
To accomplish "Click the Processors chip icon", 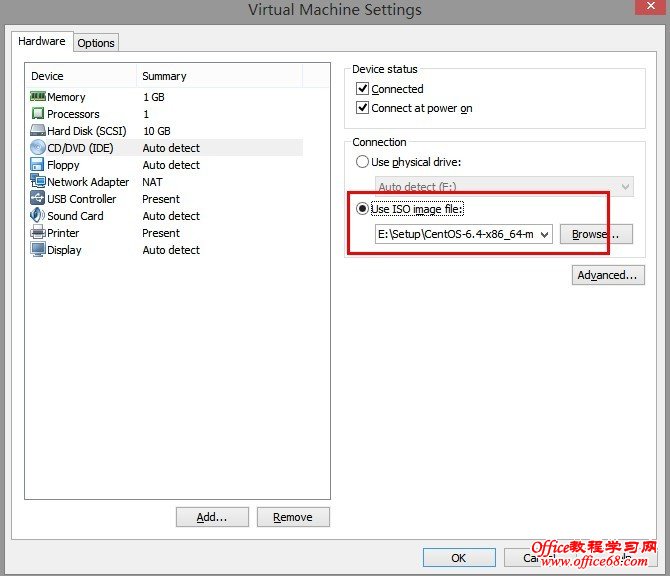I will [x=38, y=114].
